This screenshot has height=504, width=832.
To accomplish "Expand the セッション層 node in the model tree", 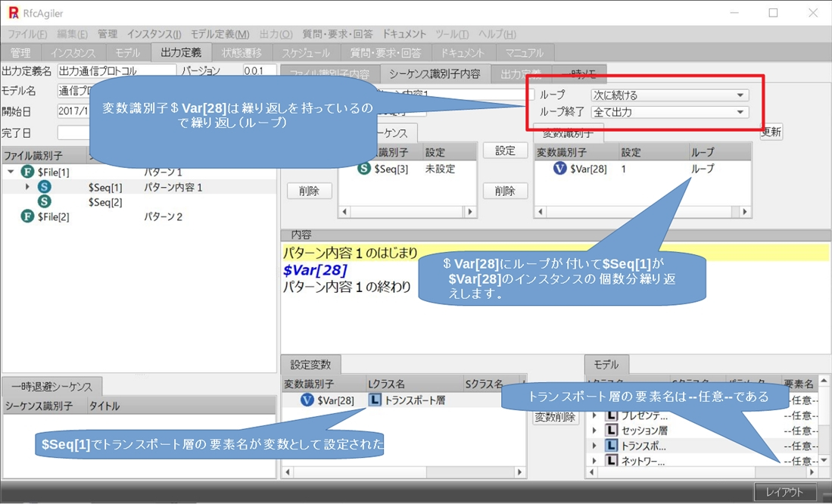I will coord(594,431).
